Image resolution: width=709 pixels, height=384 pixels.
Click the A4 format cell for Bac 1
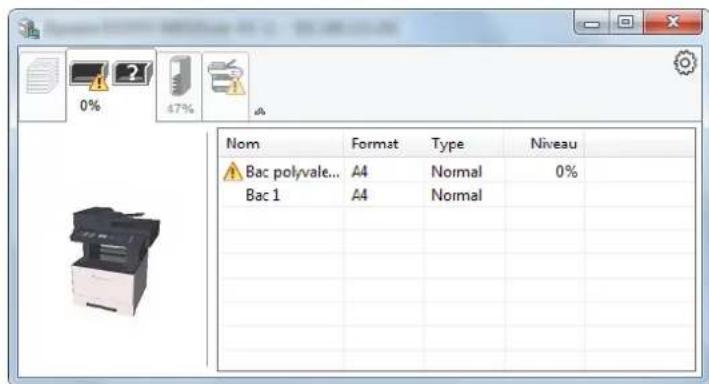tap(359, 195)
